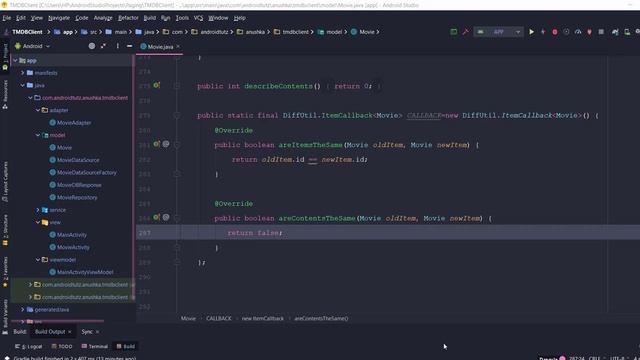
Task: Expand the service package
Action: pos(38,210)
